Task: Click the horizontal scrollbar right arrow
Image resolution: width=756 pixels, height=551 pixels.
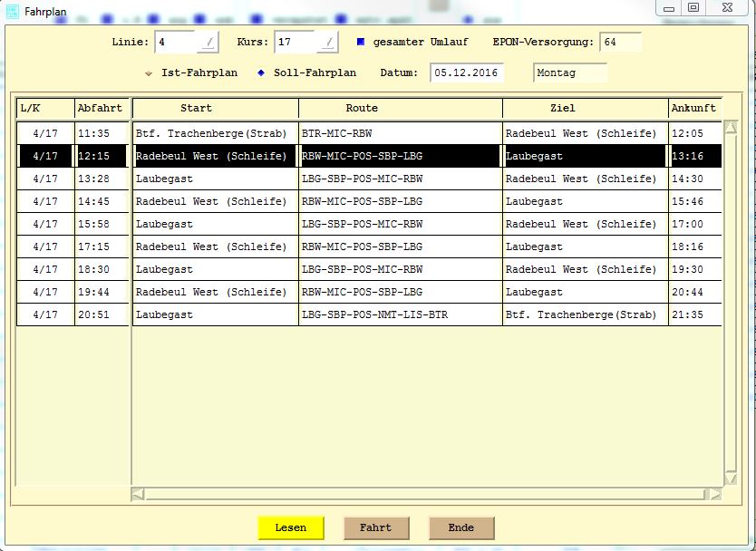Action: point(716,494)
